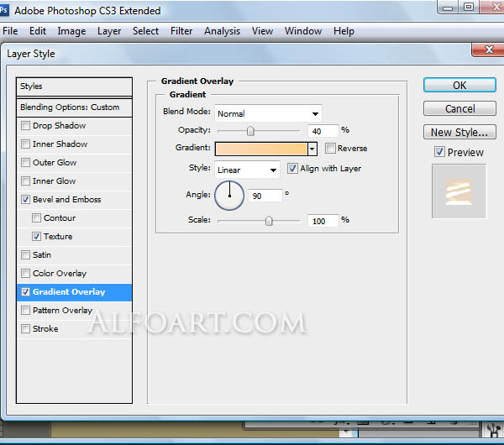Open the Window menu
This screenshot has height=445, width=504.
303,31
